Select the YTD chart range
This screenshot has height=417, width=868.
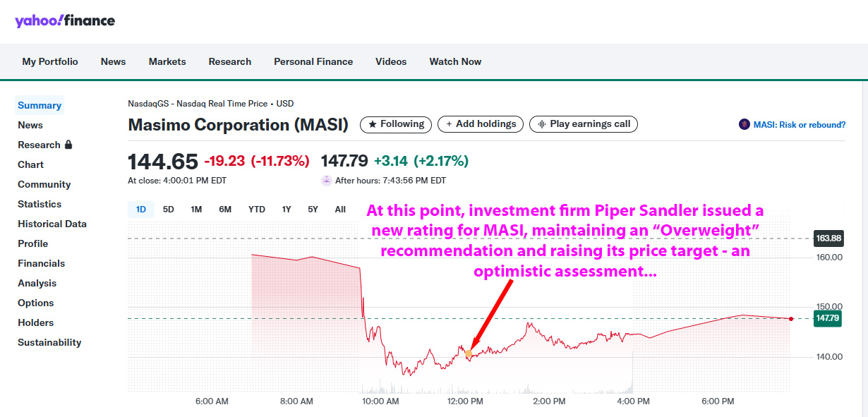[257, 209]
